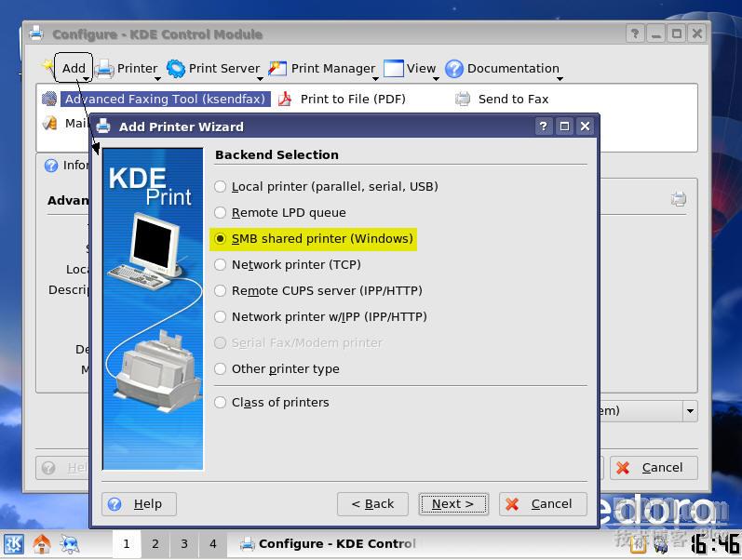
Task: Click the ksendfax fax machine icon
Action: pyautogui.click(x=49, y=100)
